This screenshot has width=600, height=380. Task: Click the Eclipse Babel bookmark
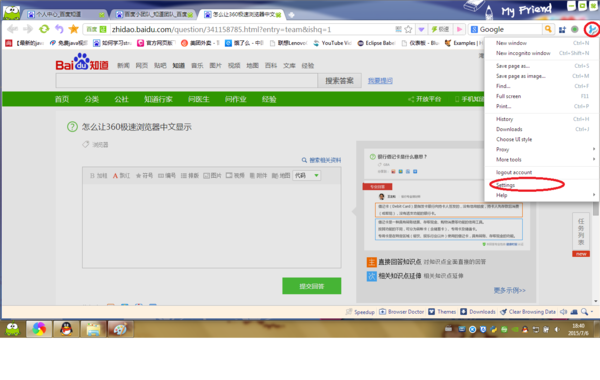coord(376,43)
